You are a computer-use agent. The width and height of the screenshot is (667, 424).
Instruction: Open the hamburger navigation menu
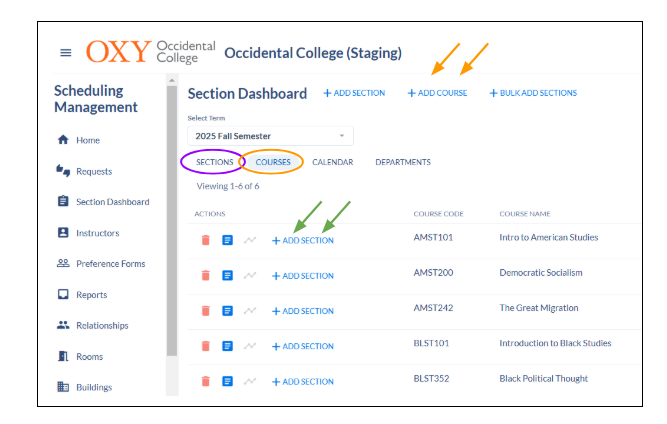pos(66,53)
